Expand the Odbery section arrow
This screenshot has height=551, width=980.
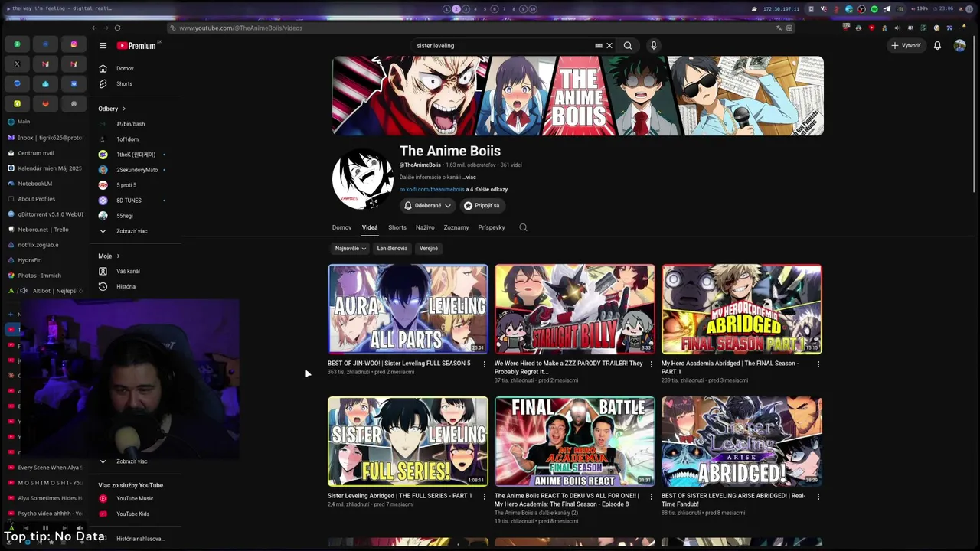tap(124, 109)
